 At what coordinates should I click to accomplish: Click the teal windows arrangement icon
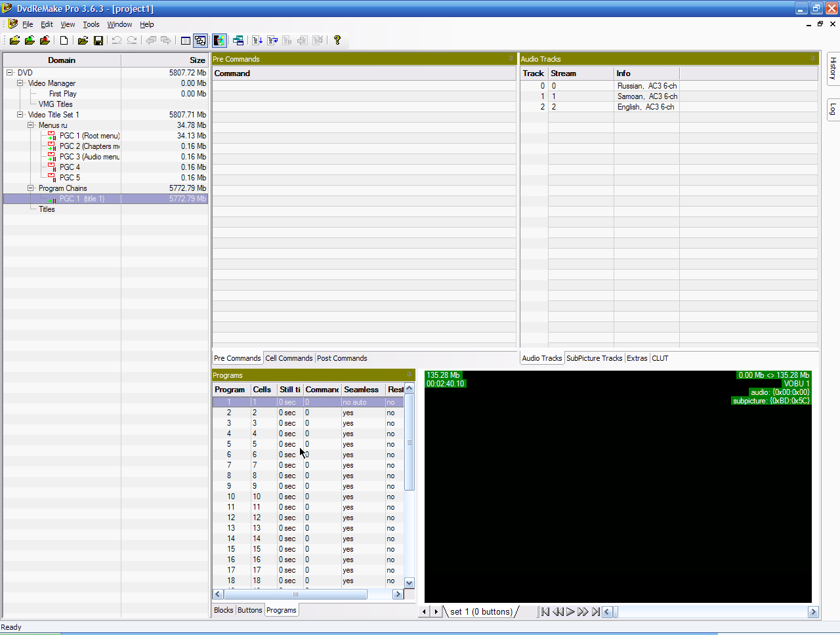tap(238, 40)
